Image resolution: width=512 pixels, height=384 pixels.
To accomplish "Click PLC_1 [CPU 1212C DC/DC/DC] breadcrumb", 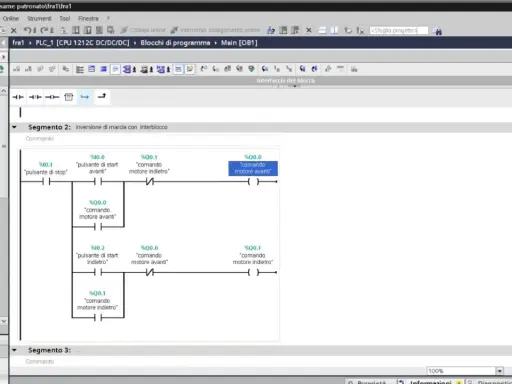I will coord(82,43).
